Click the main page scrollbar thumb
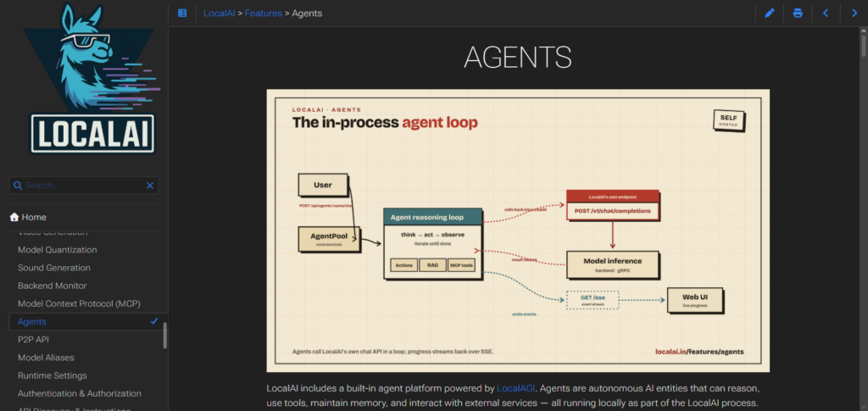Viewport: 868px width, 411px height. tap(864, 45)
